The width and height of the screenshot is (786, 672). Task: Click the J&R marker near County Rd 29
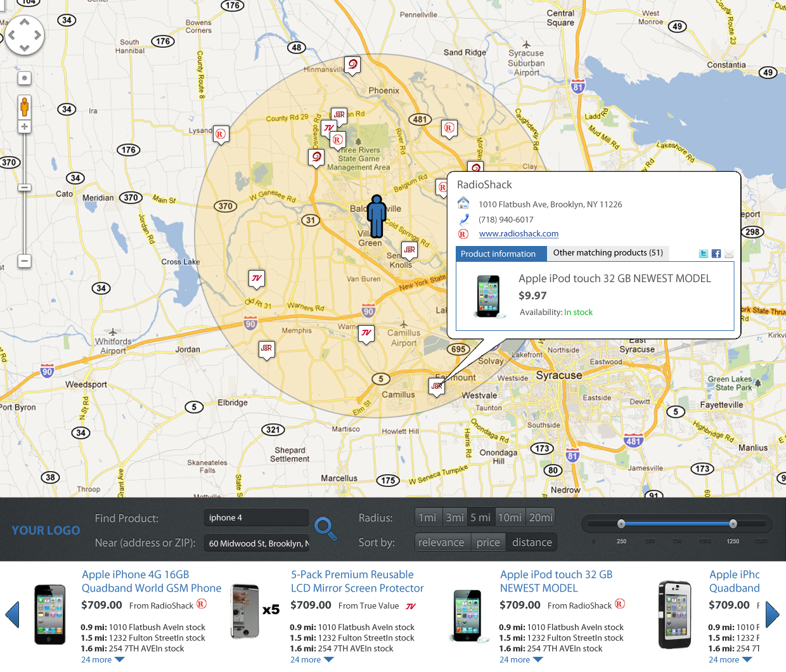(339, 115)
